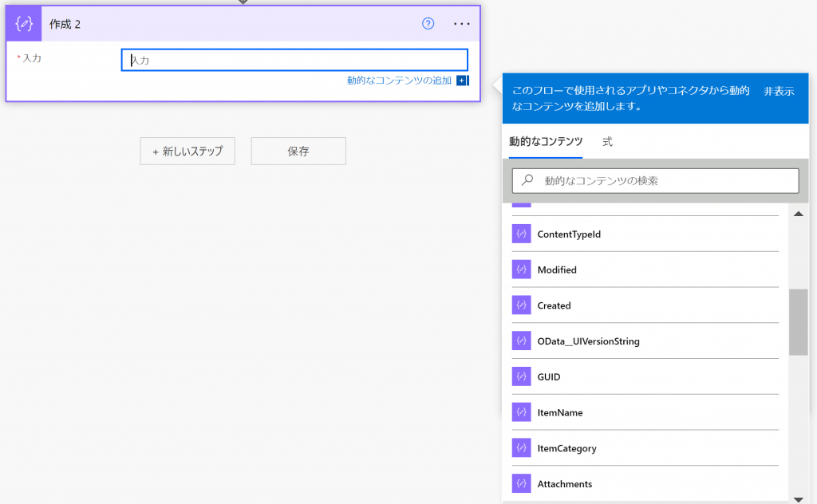Click the 動的なコンテンツの検索 search box

pyautogui.click(x=656, y=181)
